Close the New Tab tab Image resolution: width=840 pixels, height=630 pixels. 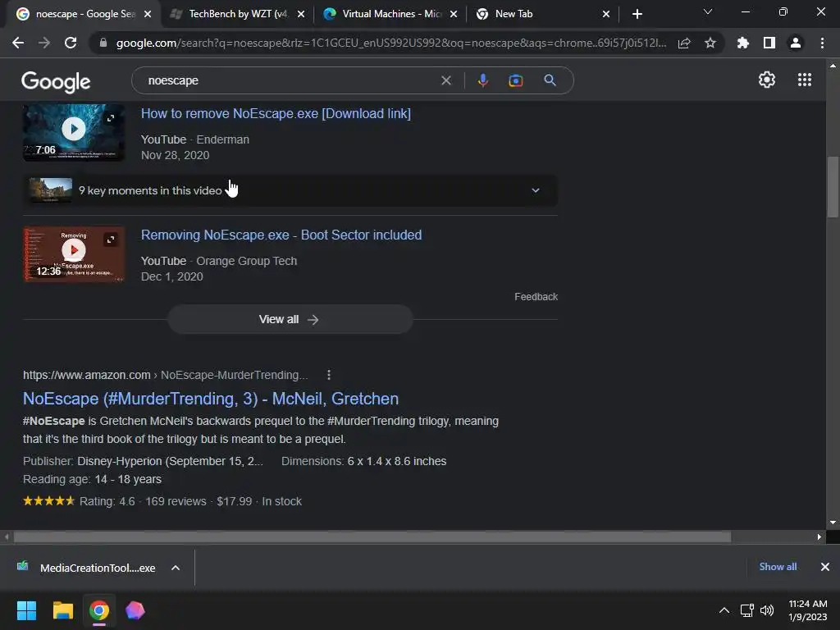606,14
